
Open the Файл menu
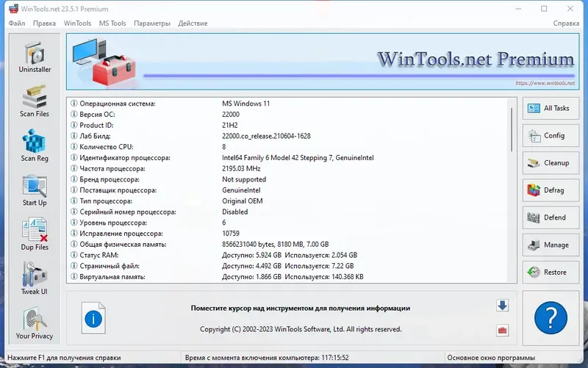pyautogui.click(x=17, y=24)
